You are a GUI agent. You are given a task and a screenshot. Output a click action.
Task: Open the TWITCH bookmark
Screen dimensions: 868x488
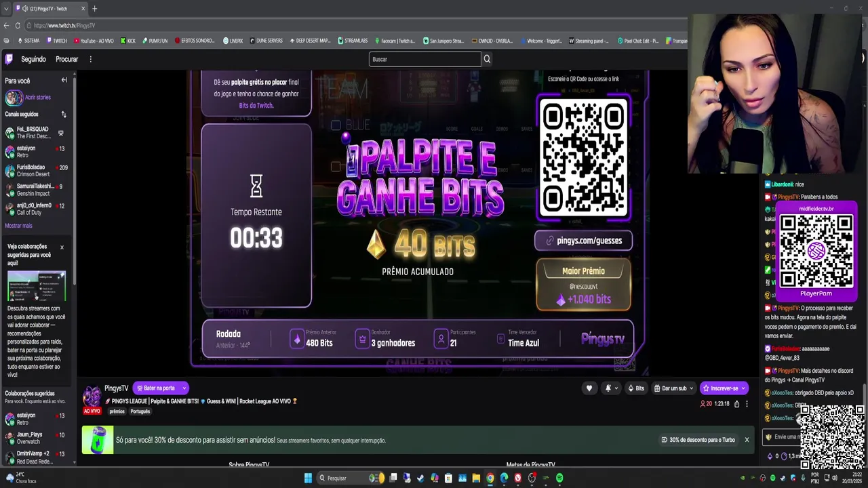tap(57, 41)
